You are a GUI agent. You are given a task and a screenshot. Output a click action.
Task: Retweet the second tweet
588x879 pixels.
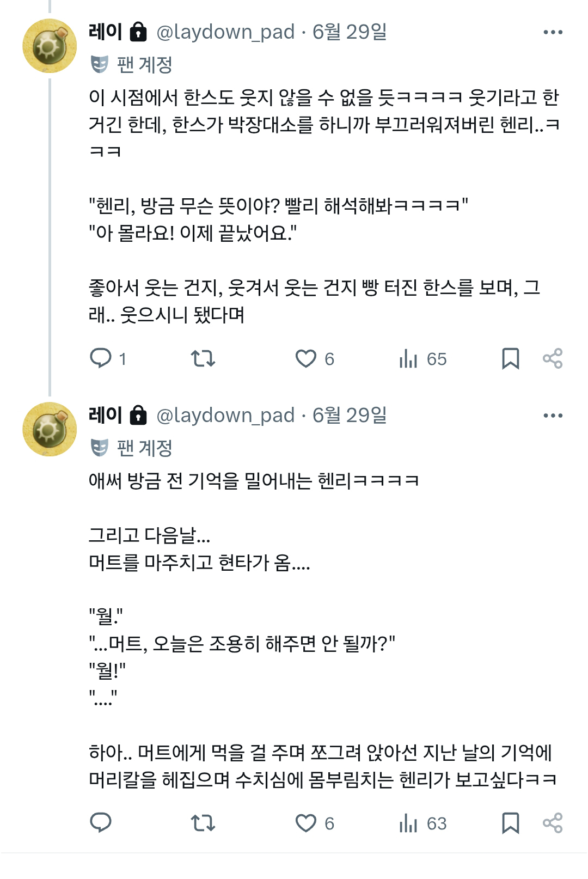tap(203, 823)
